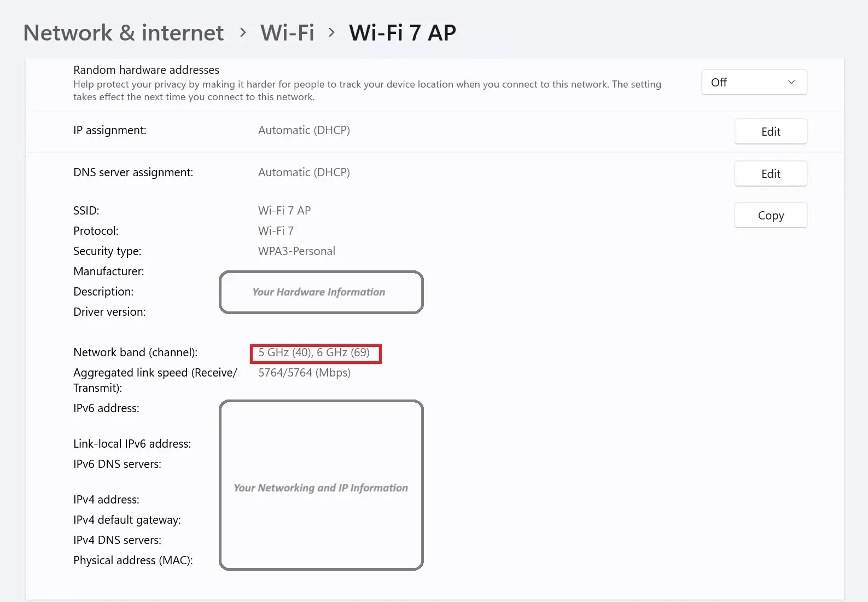Click the Manufacturer label
Viewport: 868px width, 602px height.
(109, 271)
